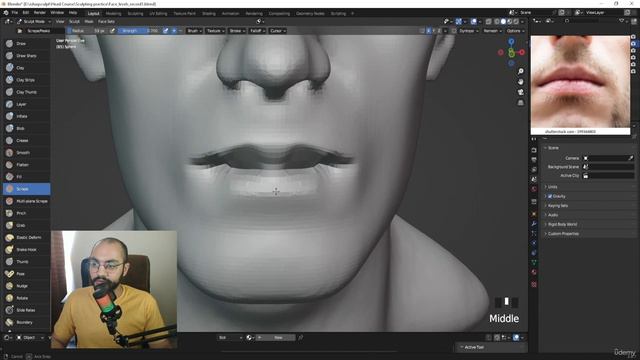Select the Draw Sharp brush
The image size is (640, 360).
point(27,56)
